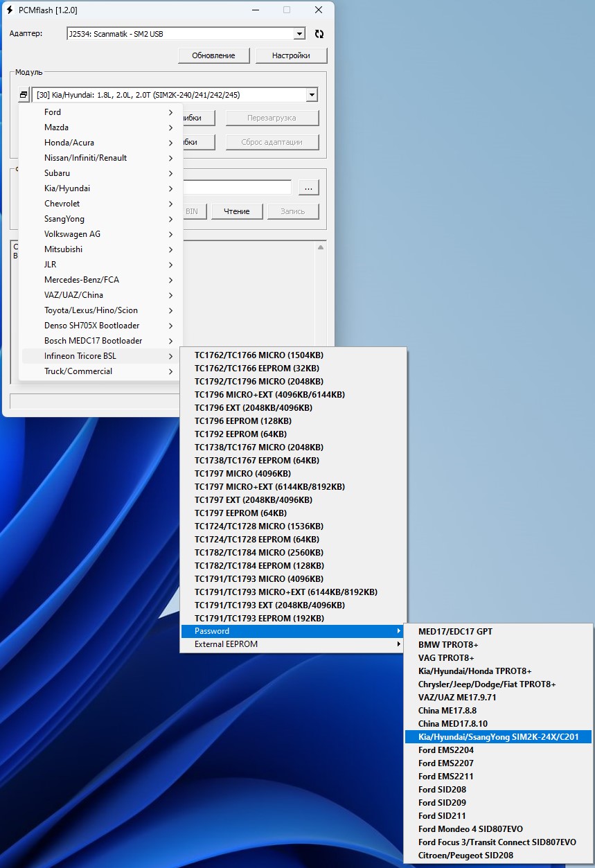The image size is (595, 868).
Task: Expand the module selection combo box
Action: (312, 95)
